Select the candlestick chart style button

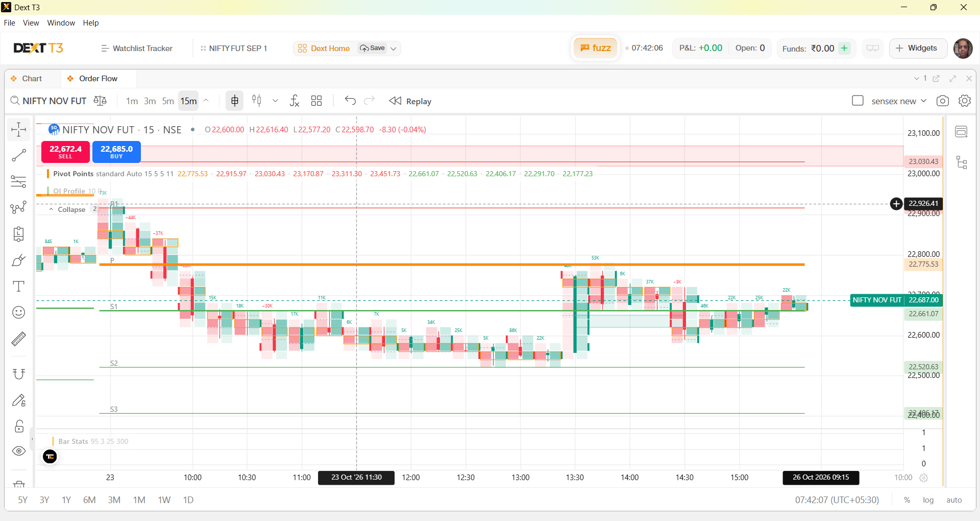click(257, 101)
